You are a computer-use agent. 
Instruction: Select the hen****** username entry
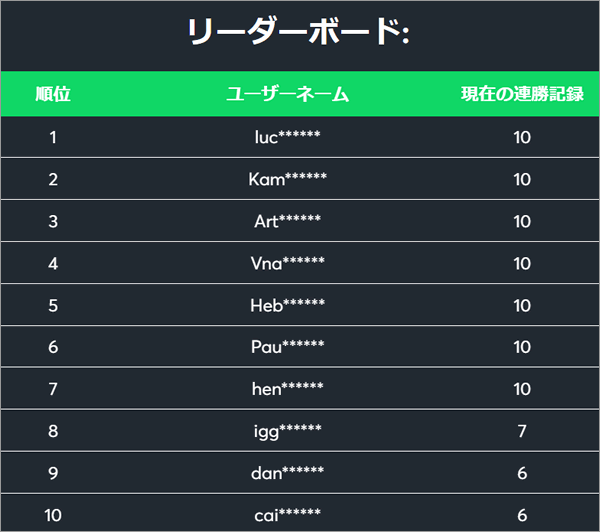[x=287, y=389]
